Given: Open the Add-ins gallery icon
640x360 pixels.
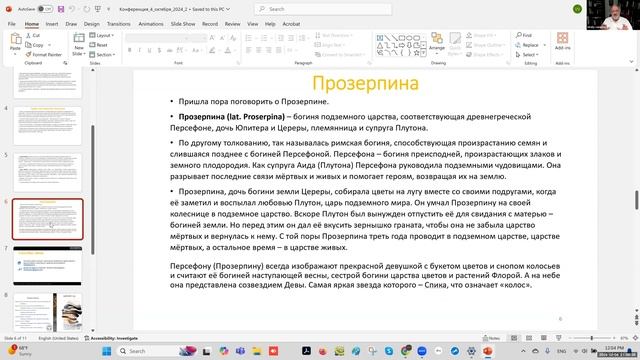Looking at the screenshot, I should [x=562, y=38].
